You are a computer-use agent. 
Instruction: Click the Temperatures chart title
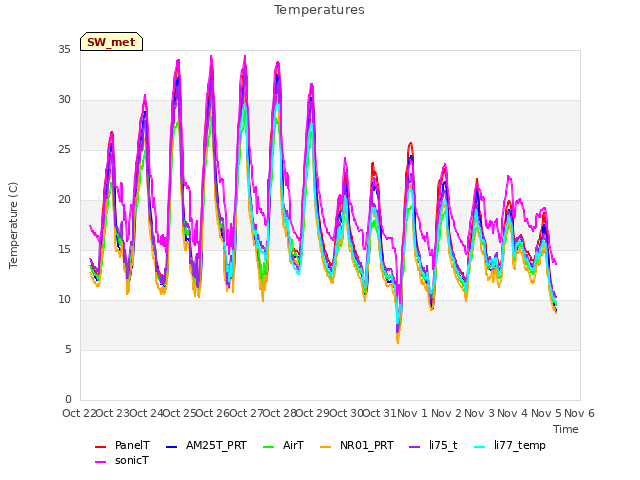click(x=319, y=10)
